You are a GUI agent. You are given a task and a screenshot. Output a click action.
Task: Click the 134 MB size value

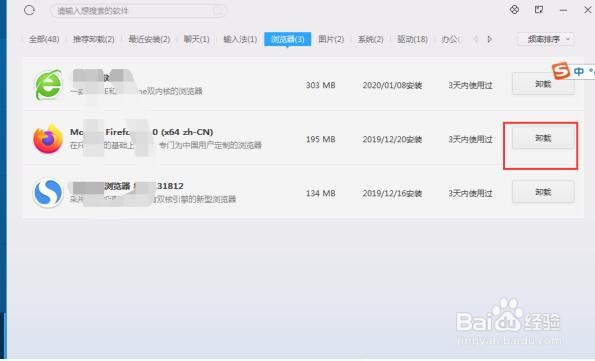[321, 193]
